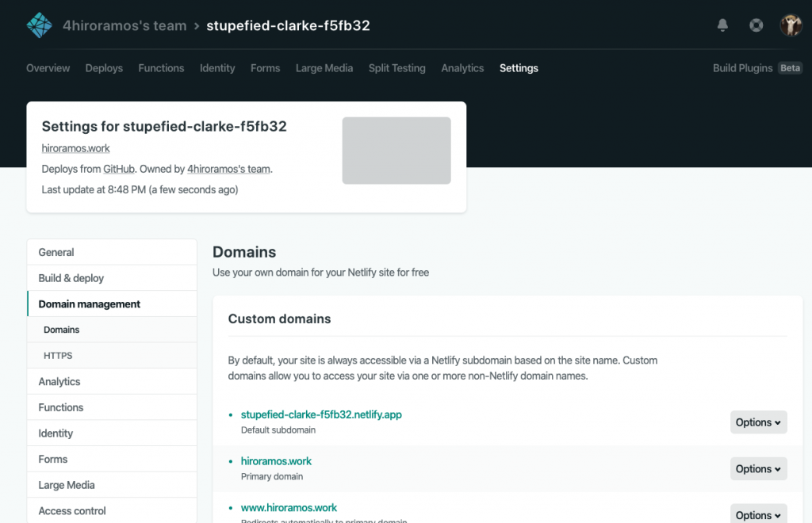The height and width of the screenshot is (523, 812).
Task: Open the Analytics top tab
Action: [x=462, y=68]
